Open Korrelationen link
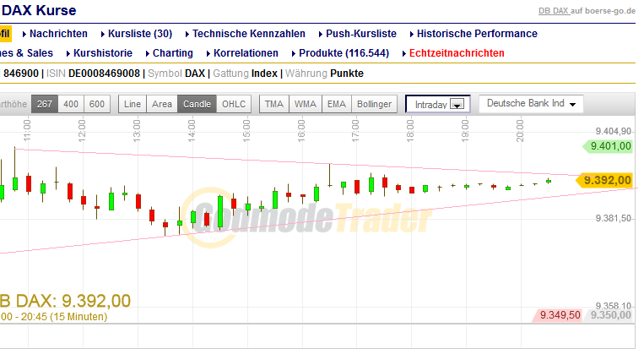Screen dimensions: 644x349 (246, 53)
